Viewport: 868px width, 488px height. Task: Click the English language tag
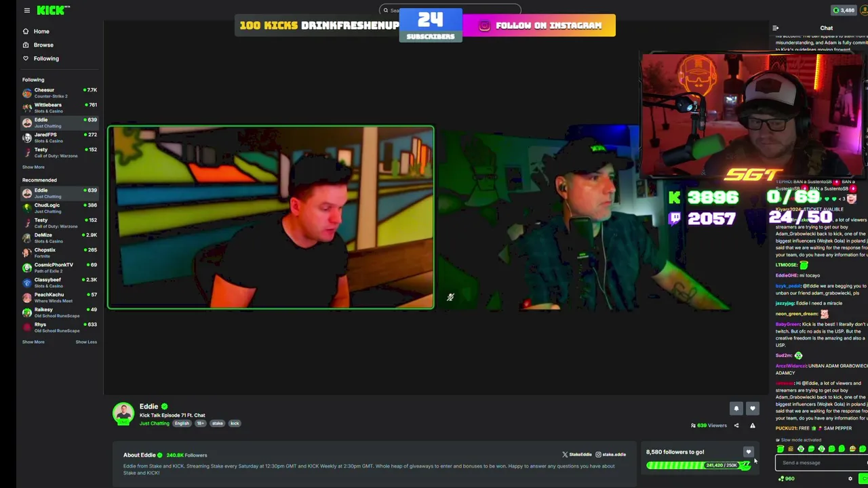click(x=182, y=424)
